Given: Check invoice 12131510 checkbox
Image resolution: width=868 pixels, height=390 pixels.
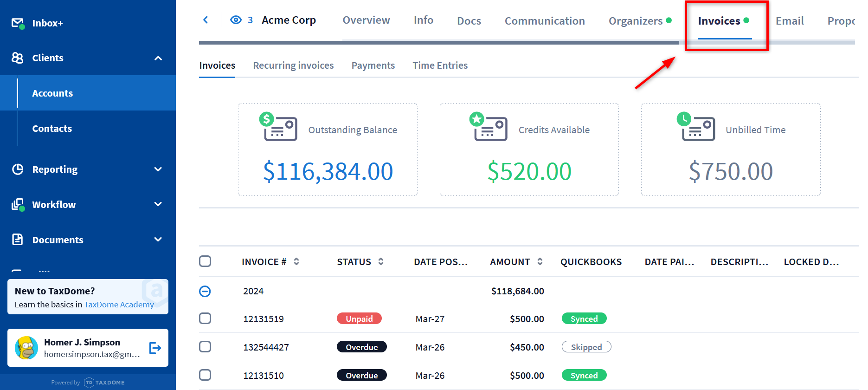Looking at the screenshot, I should point(205,375).
